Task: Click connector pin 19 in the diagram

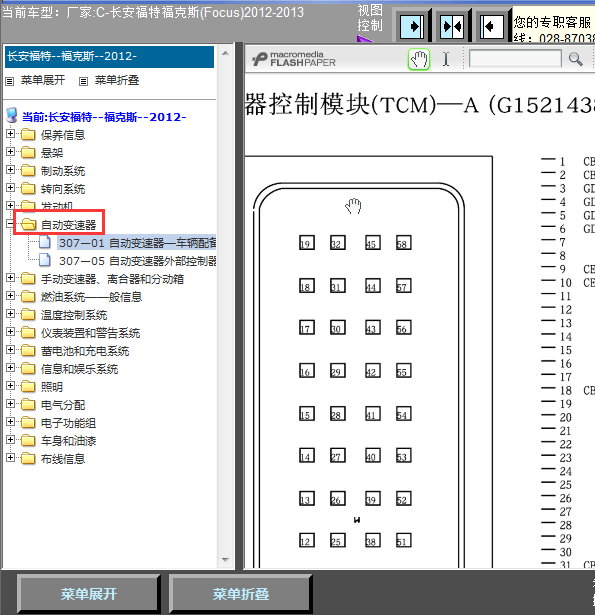Action: [306, 243]
